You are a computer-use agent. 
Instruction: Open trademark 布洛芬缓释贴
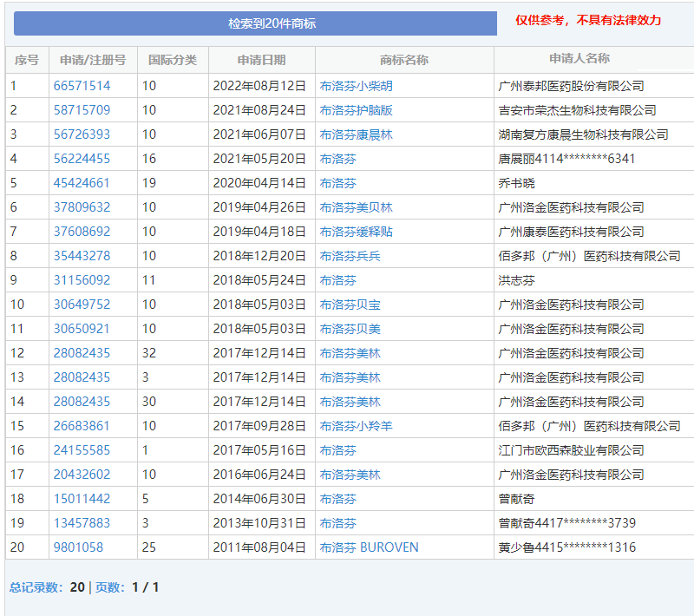coord(357,232)
